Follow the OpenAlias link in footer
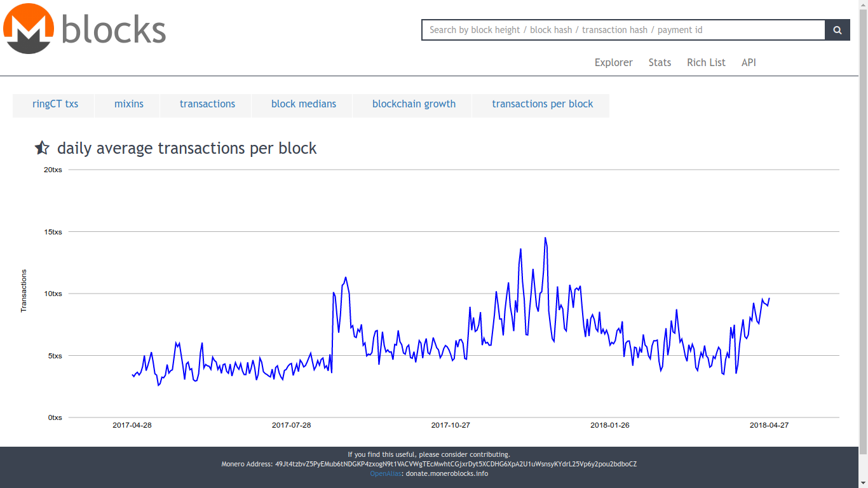The width and height of the screenshot is (868, 488). coord(386,473)
